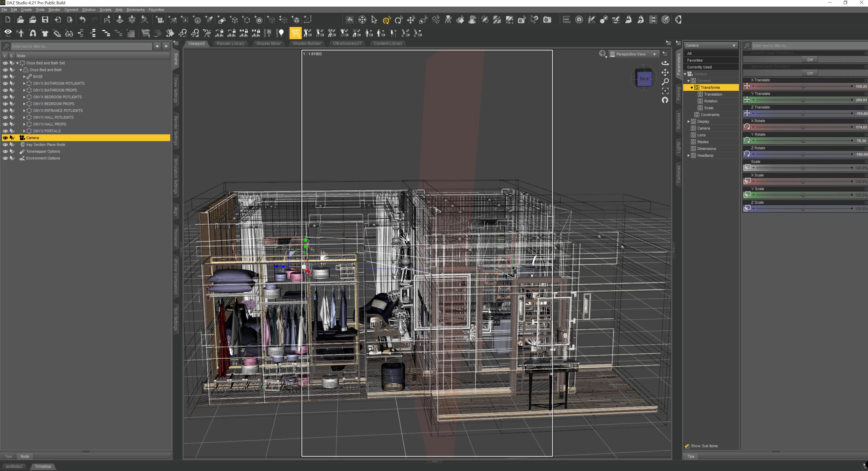The image size is (868, 471).
Task: Select the Rotation property group
Action: point(710,101)
